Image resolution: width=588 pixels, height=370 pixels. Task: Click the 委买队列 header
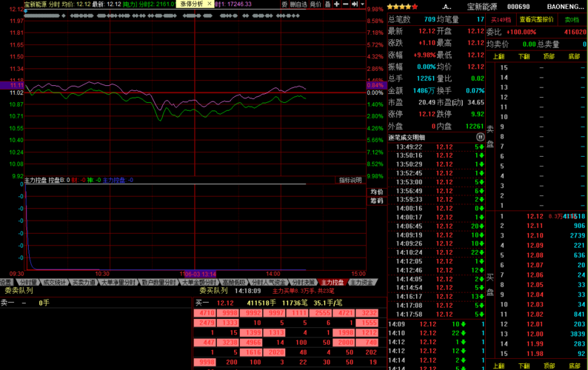click(213, 291)
